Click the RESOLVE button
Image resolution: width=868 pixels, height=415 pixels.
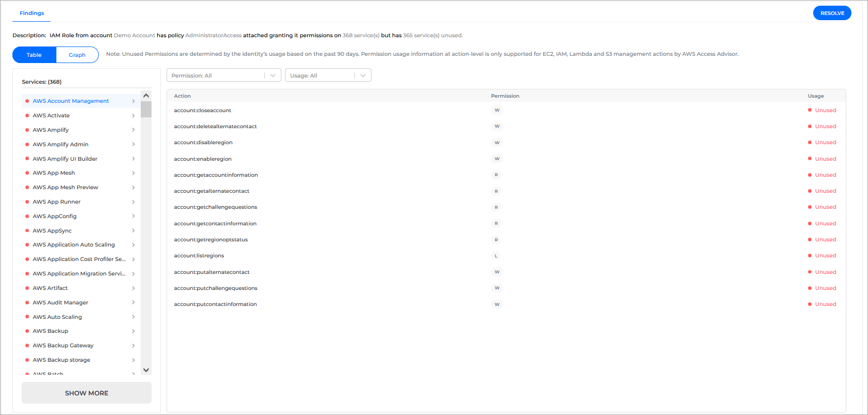832,13
